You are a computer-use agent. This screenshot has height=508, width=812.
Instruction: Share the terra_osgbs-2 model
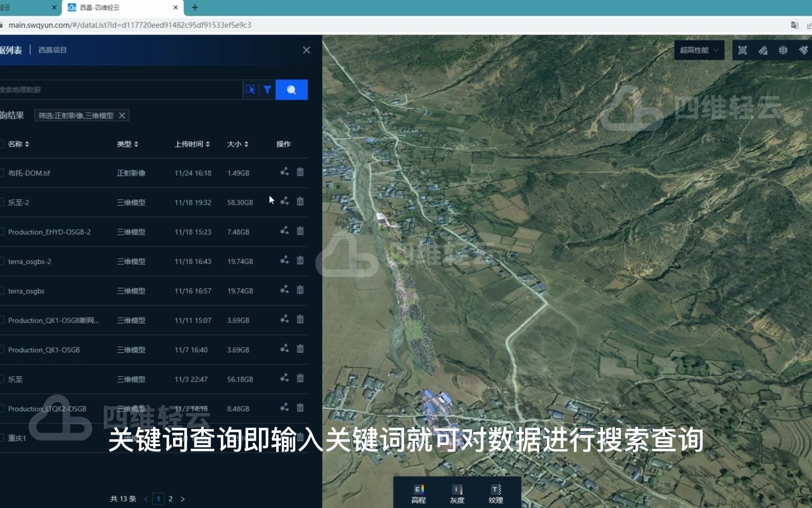point(284,260)
